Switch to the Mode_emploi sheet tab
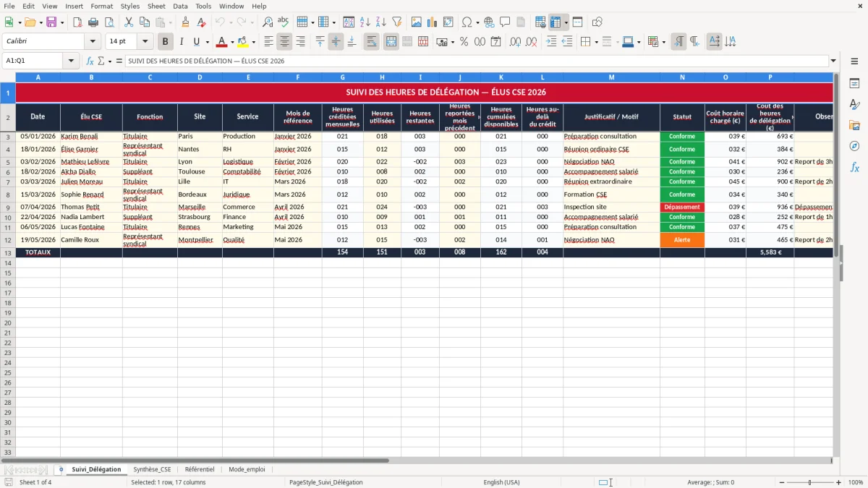 point(247,469)
